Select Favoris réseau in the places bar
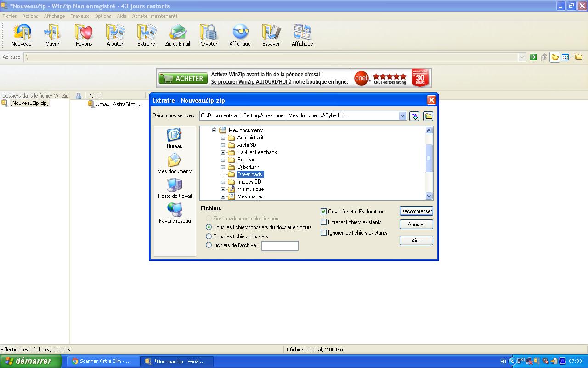The width and height of the screenshot is (588, 368). pyautogui.click(x=175, y=213)
